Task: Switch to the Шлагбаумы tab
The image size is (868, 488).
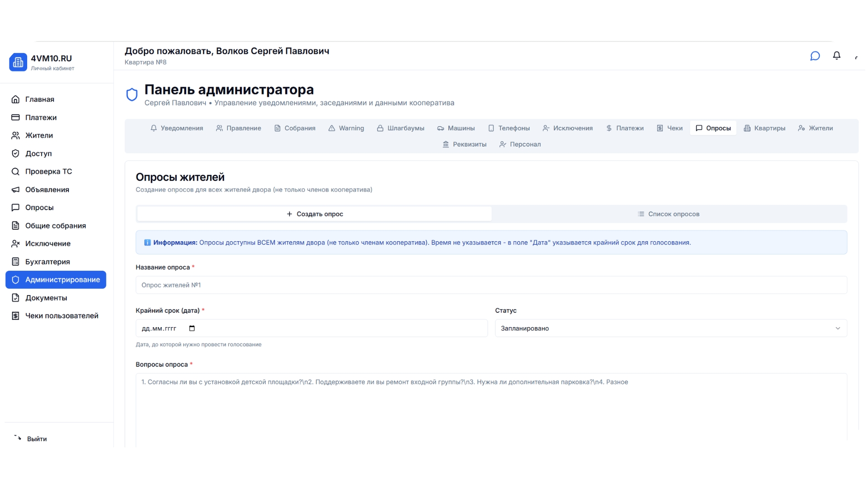Action: (x=401, y=128)
